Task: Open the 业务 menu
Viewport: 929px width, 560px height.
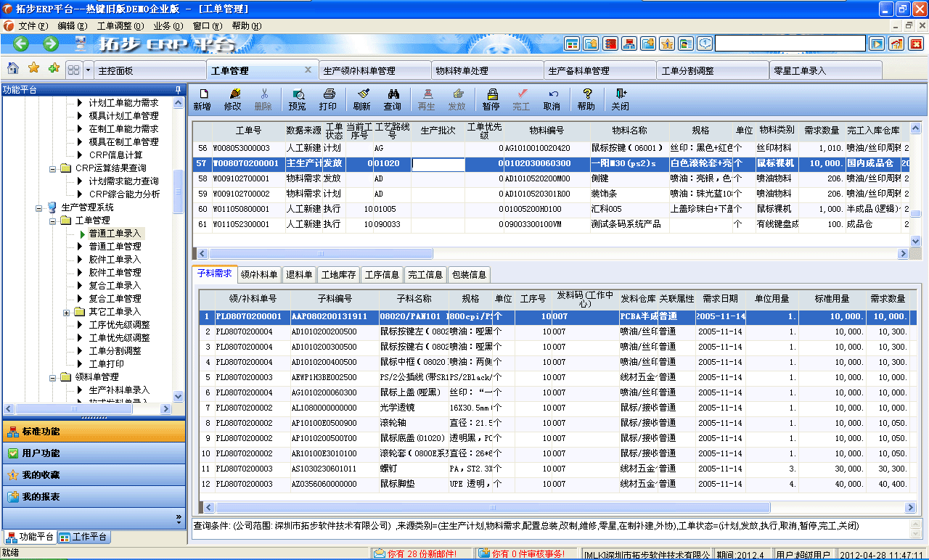Action: (167, 24)
